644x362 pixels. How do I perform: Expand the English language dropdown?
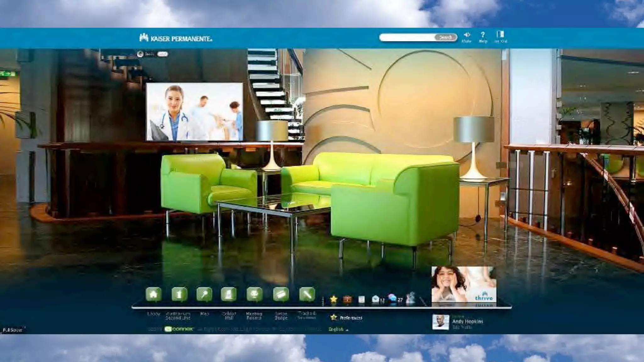[338, 329]
